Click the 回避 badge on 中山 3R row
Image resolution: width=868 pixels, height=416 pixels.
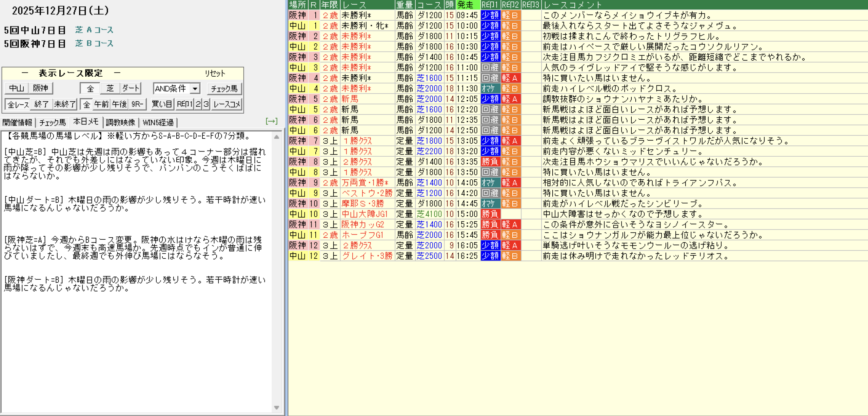pos(490,67)
